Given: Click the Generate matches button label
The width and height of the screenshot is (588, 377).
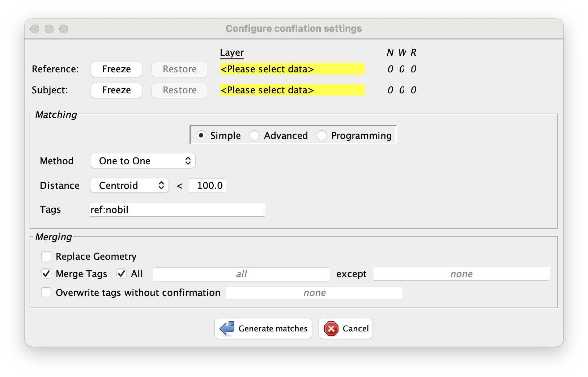Looking at the screenshot, I should click(273, 329).
